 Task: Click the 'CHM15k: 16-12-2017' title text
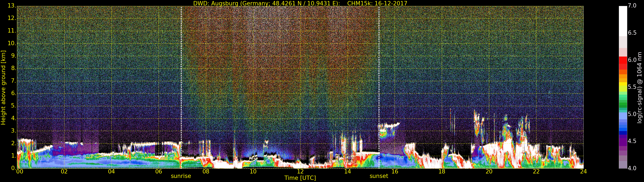point(377,3)
